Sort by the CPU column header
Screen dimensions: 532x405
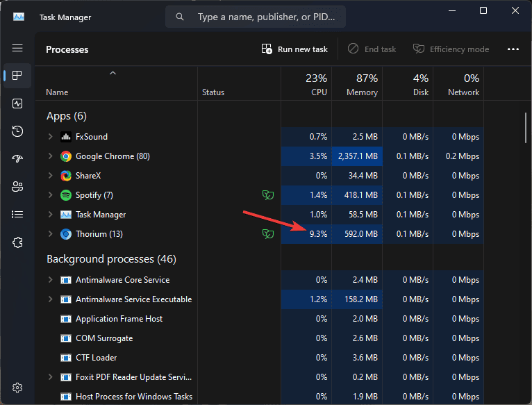(x=306, y=83)
